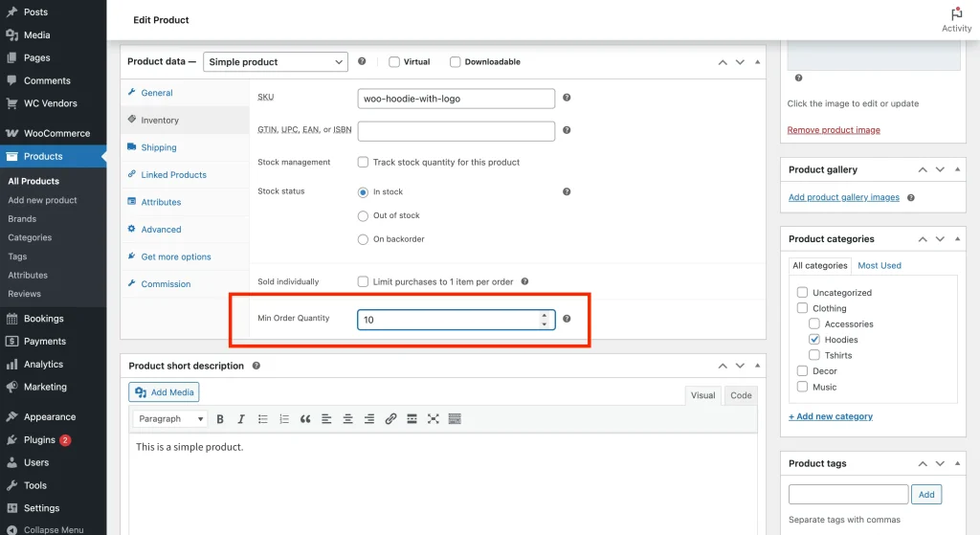Select the In stock radio button
The width and height of the screenshot is (980, 535).
[363, 192]
